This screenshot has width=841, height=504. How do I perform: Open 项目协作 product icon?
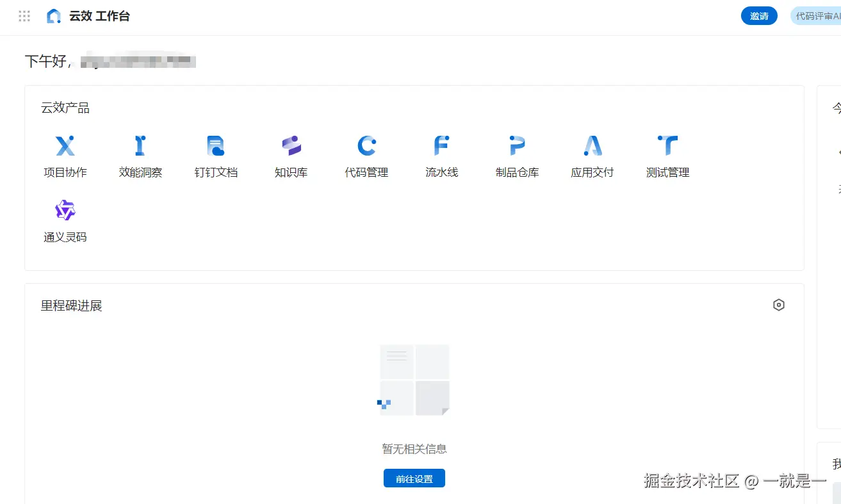click(65, 146)
